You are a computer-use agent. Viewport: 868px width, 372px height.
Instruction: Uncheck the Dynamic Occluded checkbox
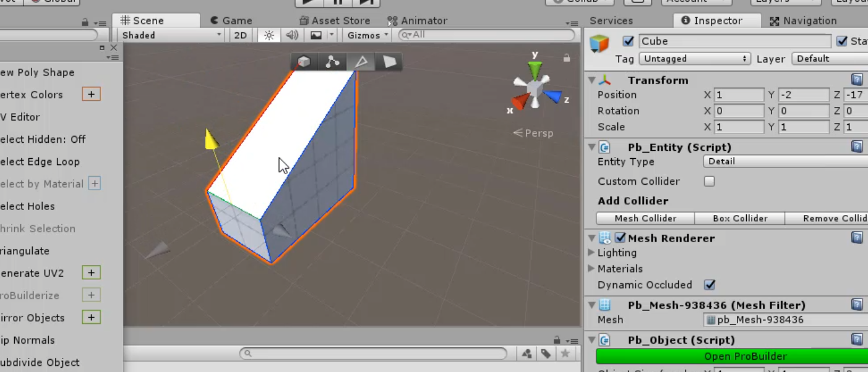[709, 285]
